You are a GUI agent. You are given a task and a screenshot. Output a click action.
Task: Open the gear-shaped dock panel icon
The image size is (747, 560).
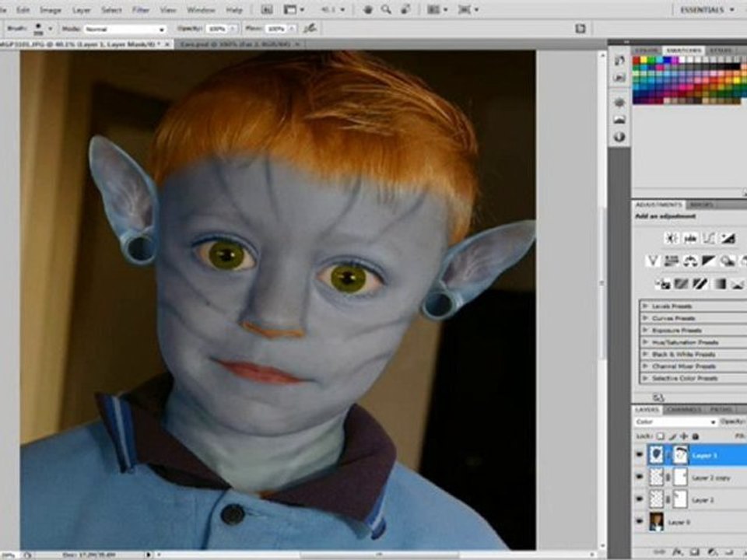[619, 103]
